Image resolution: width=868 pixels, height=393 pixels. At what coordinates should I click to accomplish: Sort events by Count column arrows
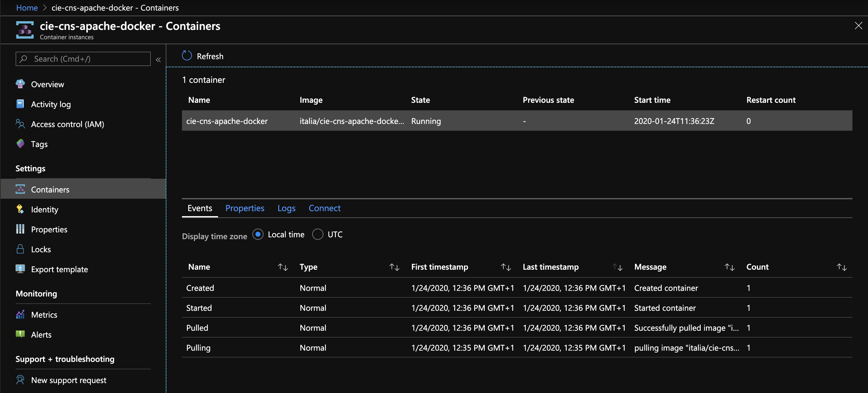point(842,267)
